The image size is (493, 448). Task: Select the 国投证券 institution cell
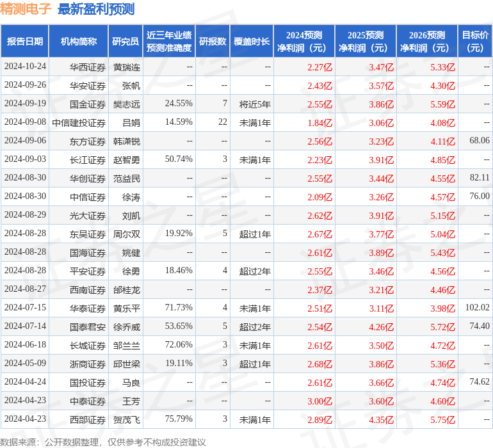[79, 382]
